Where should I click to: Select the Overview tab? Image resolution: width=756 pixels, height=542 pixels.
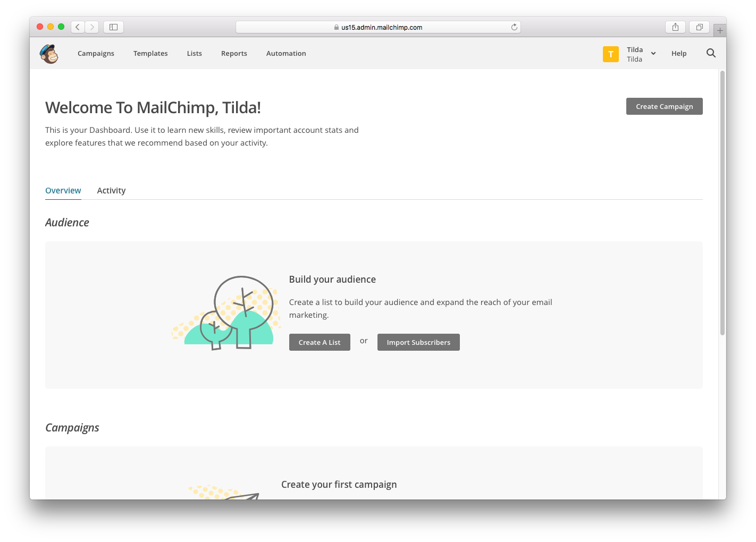click(63, 191)
